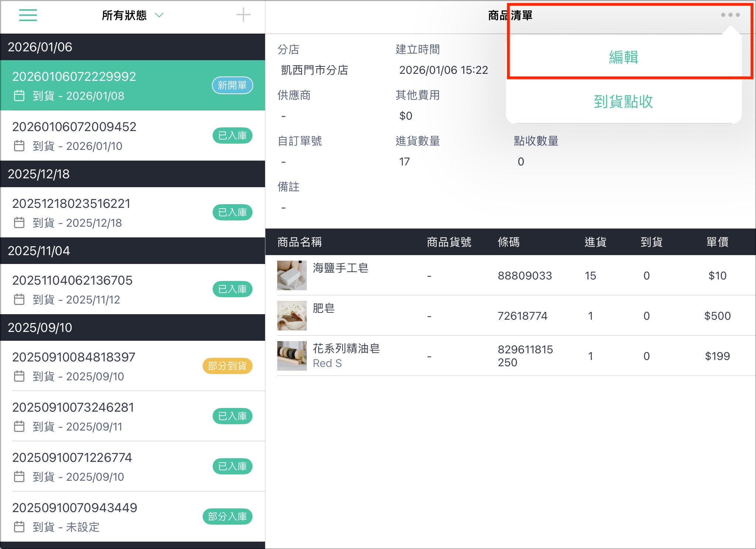Click calendar icon beside 到貨 - 2026/01/08
Image resolution: width=756 pixels, height=549 pixels.
click(x=19, y=96)
